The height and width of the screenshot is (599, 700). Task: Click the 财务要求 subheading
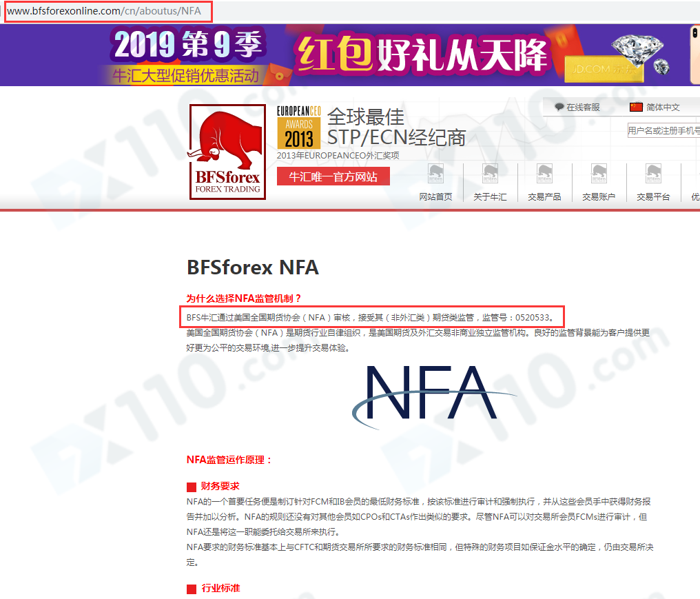tap(220, 486)
